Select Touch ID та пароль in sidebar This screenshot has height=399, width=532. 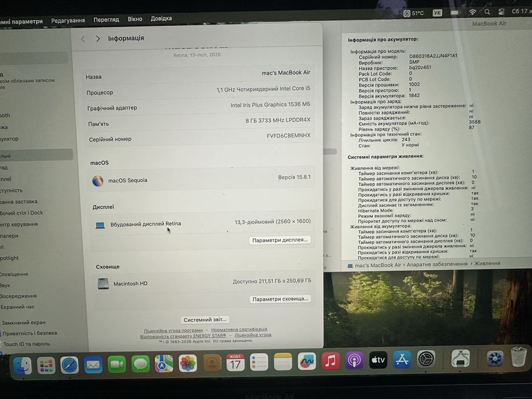pos(26,344)
